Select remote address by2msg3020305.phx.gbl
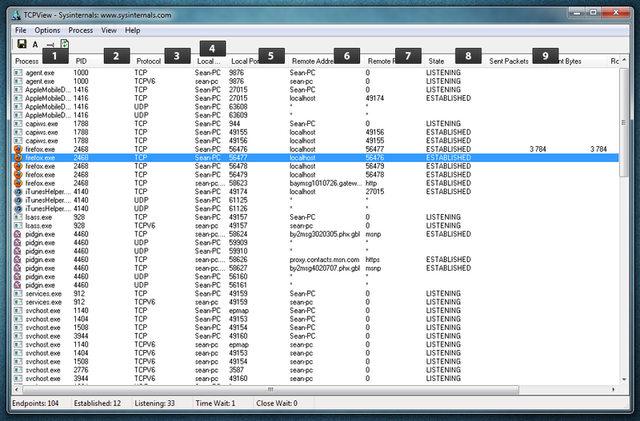 [x=325, y=234]
